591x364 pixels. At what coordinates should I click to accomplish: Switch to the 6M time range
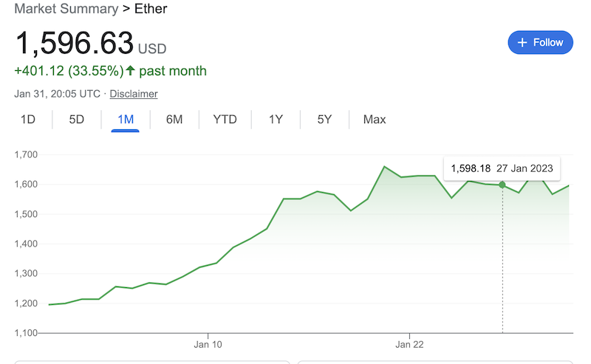pyautogui.click(x=174, y=120)
